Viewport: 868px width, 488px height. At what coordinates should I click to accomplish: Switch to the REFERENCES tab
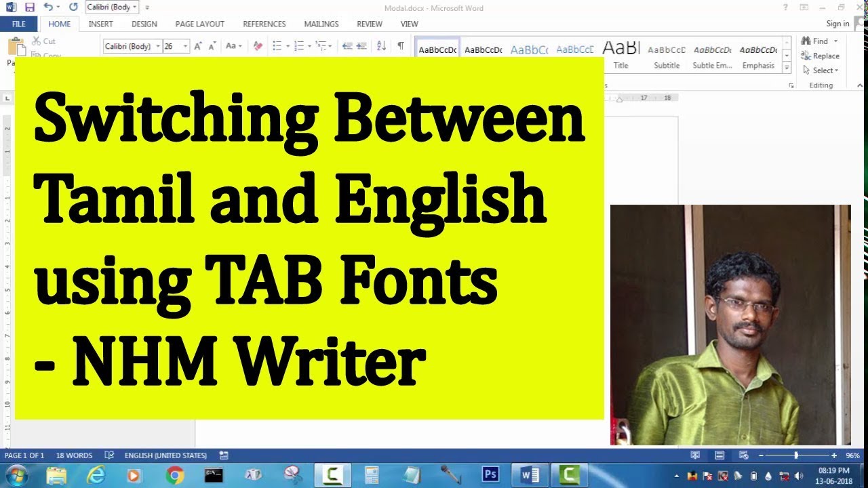(264, 24)
